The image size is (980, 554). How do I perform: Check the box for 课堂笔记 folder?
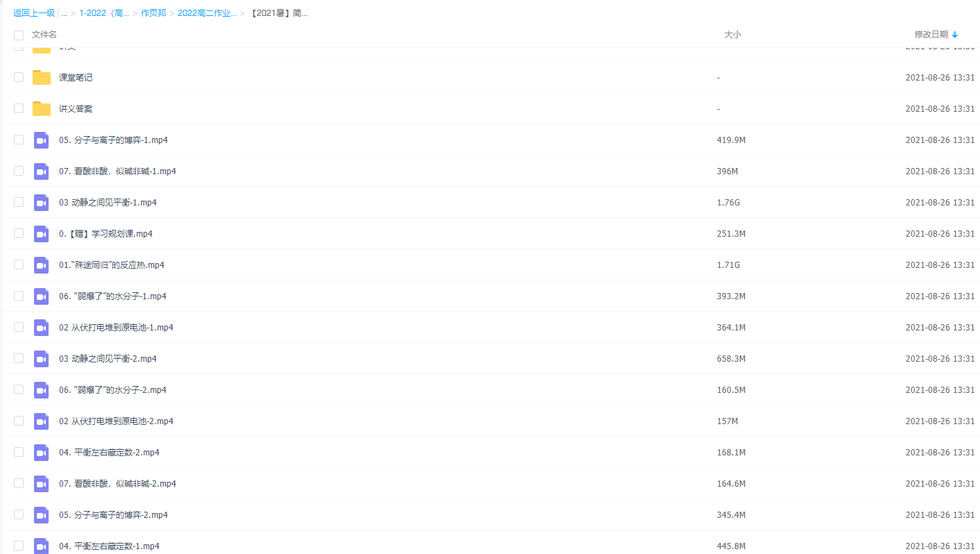click(19, 78)
